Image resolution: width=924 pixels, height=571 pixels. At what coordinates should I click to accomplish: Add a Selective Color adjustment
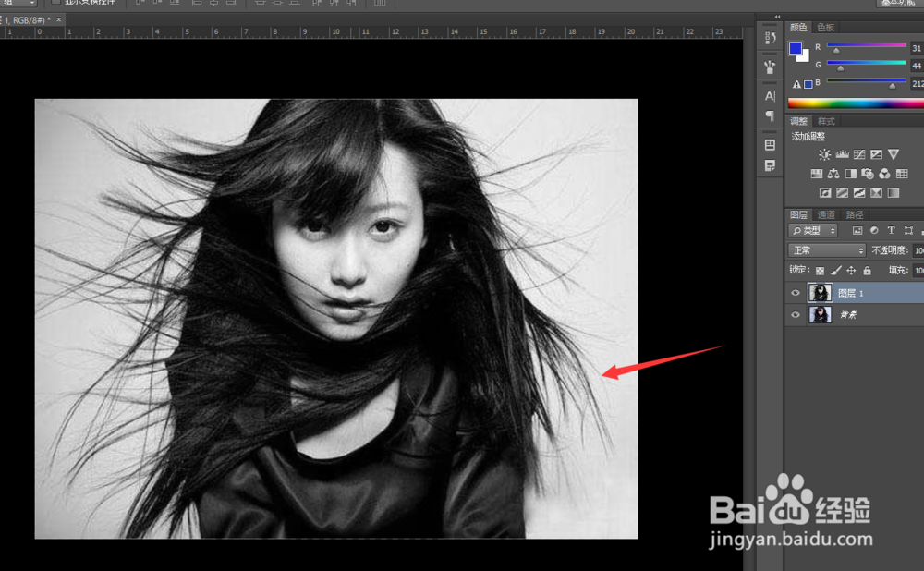tap(876, 193)
